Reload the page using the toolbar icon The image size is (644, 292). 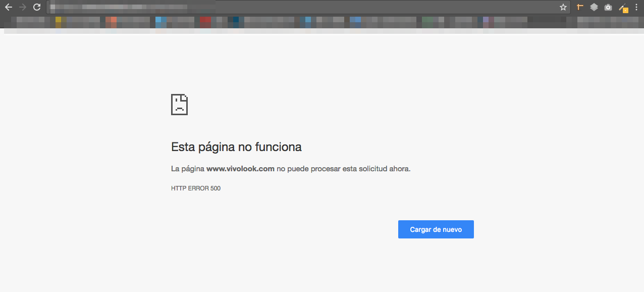37,7
